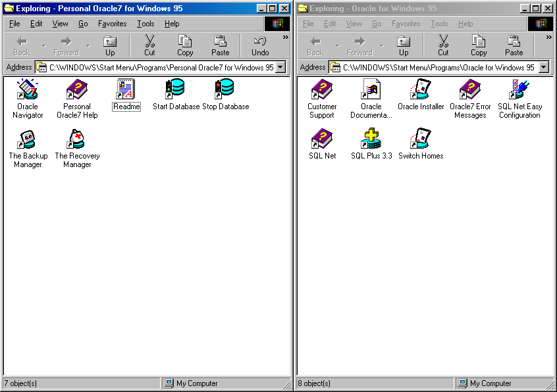This screenshot has width=557, height=392.
Task: Open Favorites menu in Oracle for Windows 95 window
Action: point(406,24)
